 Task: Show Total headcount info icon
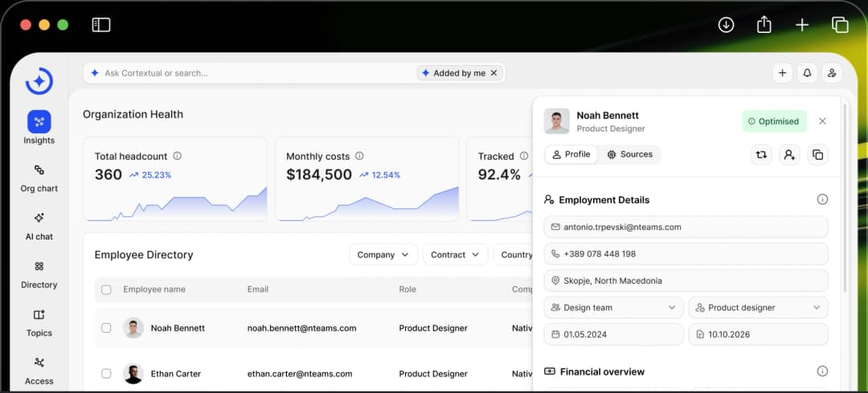pos(177,156)
